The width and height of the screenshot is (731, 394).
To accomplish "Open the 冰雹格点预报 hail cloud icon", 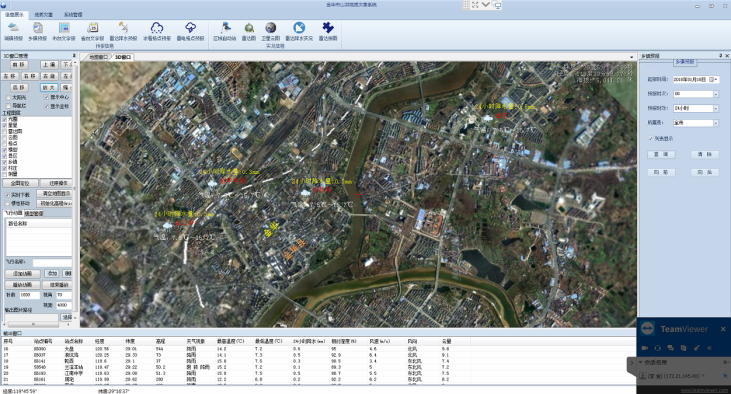I will [157, 31].
